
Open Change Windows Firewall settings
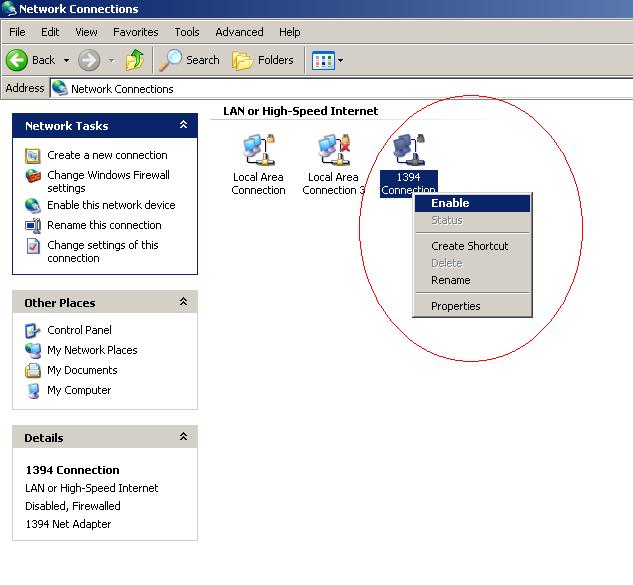coord(108,181)
